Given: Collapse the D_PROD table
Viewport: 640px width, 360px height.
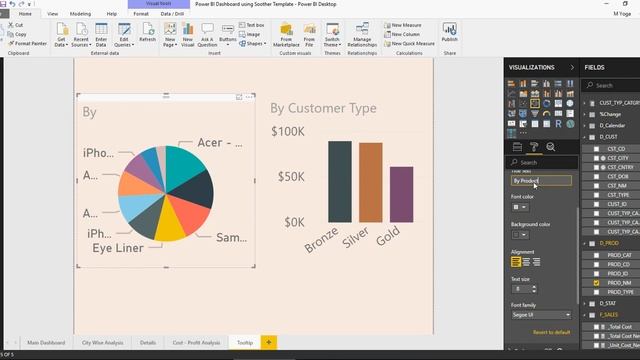Looking at the screenshot, I should click(585, 244).
